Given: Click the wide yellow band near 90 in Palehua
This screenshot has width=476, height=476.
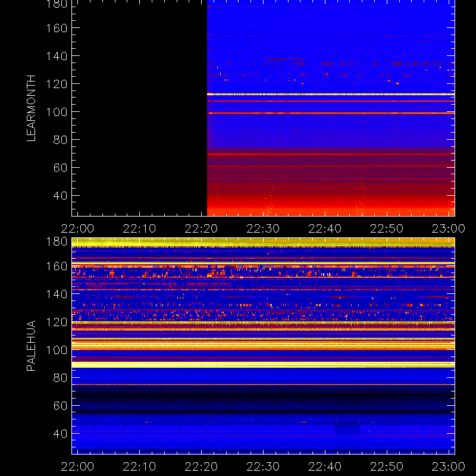Looking at the screenshot, I should tap(263, 365).
